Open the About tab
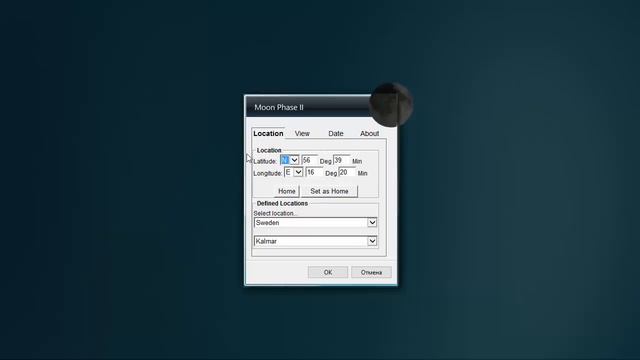 tap(369, 133)
